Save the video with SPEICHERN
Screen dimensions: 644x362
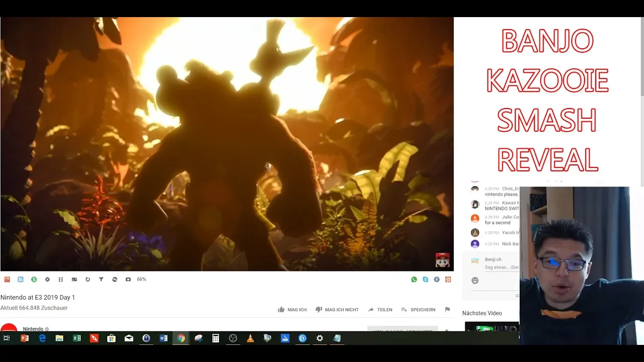(x=418, y=310)
